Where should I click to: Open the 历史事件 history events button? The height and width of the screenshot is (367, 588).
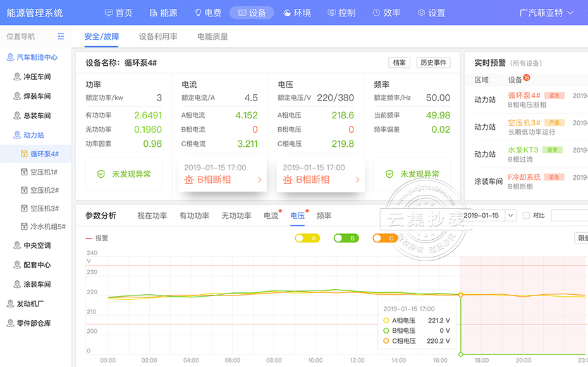click(x=433, y=63)
